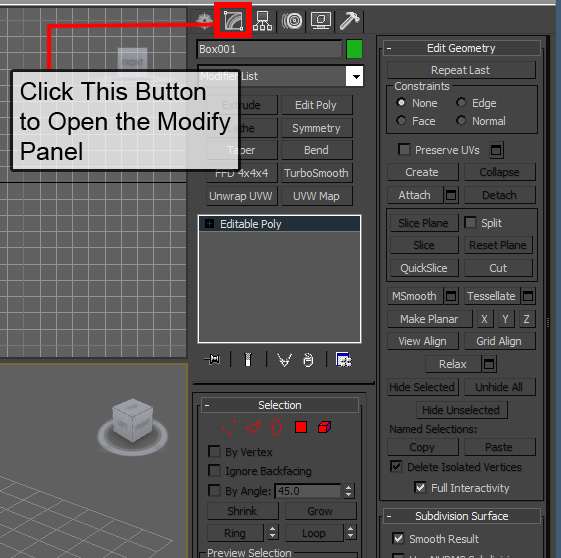Select the Normal constraint radio
The image size is (561, 558).
pos(461,121)
